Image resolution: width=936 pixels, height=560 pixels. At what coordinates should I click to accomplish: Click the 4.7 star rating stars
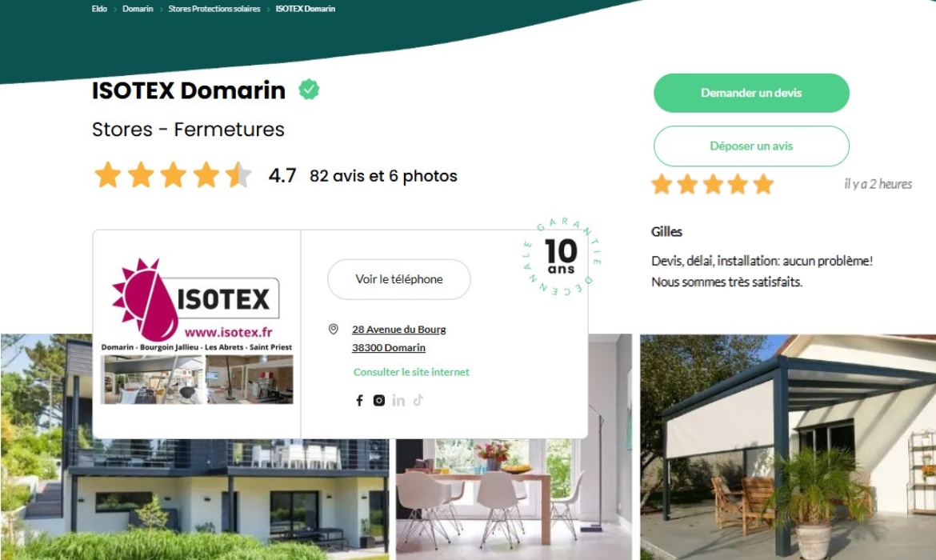(x=173, y=175)
